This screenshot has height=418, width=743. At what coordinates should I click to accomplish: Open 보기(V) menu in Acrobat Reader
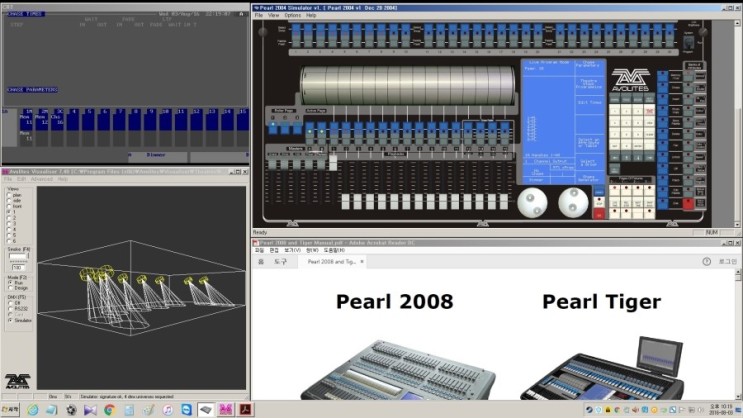tap(292, 250)
